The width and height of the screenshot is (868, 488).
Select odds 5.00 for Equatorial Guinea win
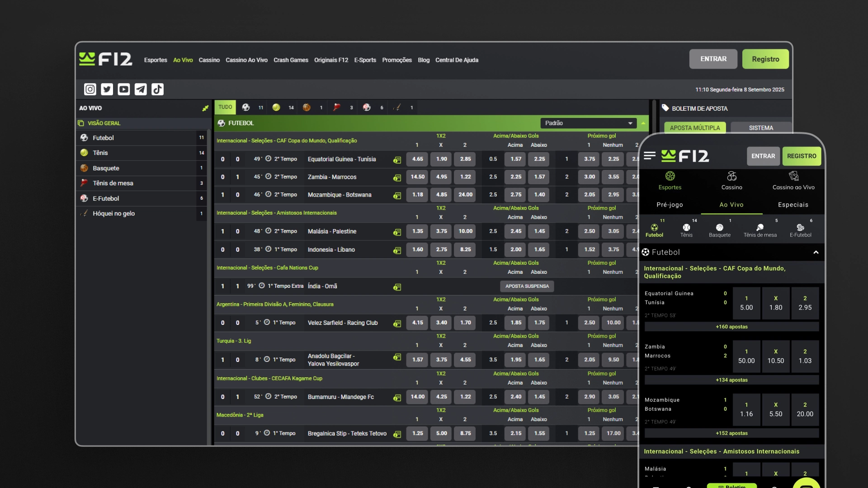[x=746, y=304]
